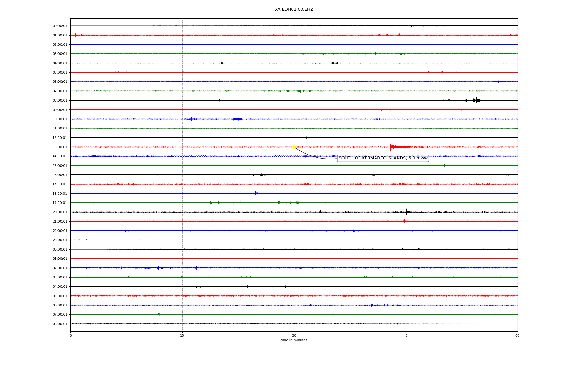Screen dimensions: 588x368
Task: Click the blue burst on 10:00:01 trace
Action: tap(192, 119)
